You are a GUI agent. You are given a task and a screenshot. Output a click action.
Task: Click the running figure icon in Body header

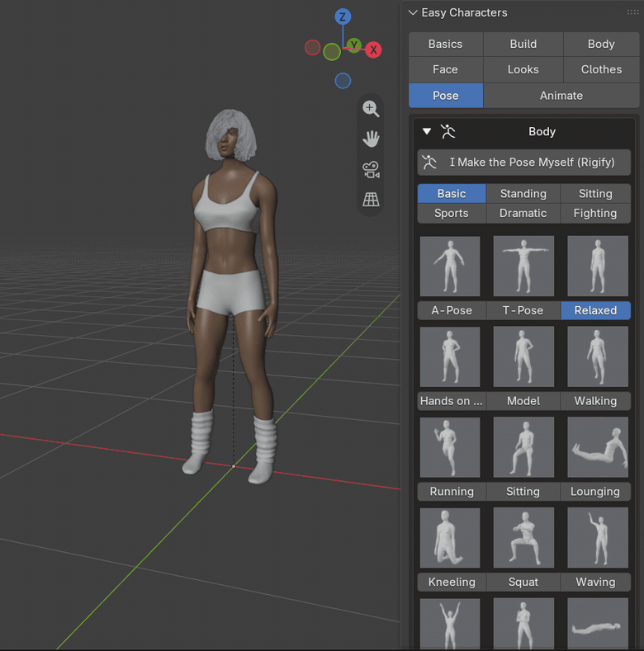click(447, 132)
